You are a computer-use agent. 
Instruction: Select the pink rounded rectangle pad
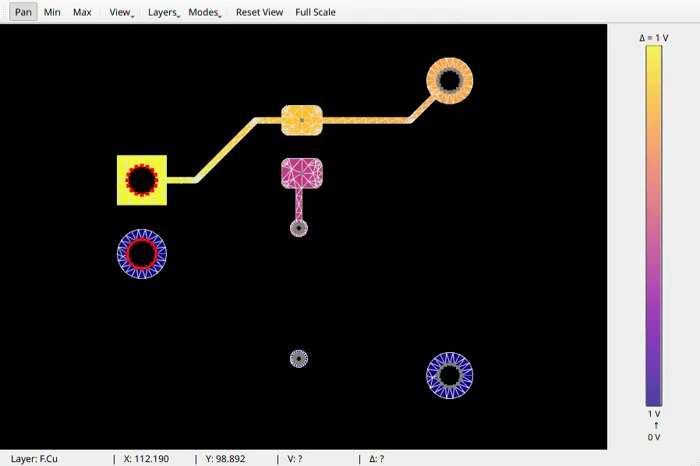point(301,173)
